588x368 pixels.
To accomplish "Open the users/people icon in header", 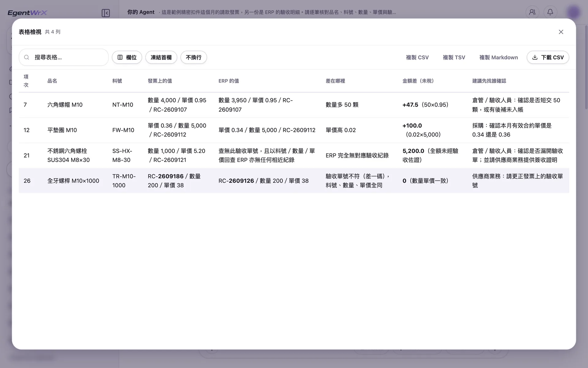I will pos(532,12).
